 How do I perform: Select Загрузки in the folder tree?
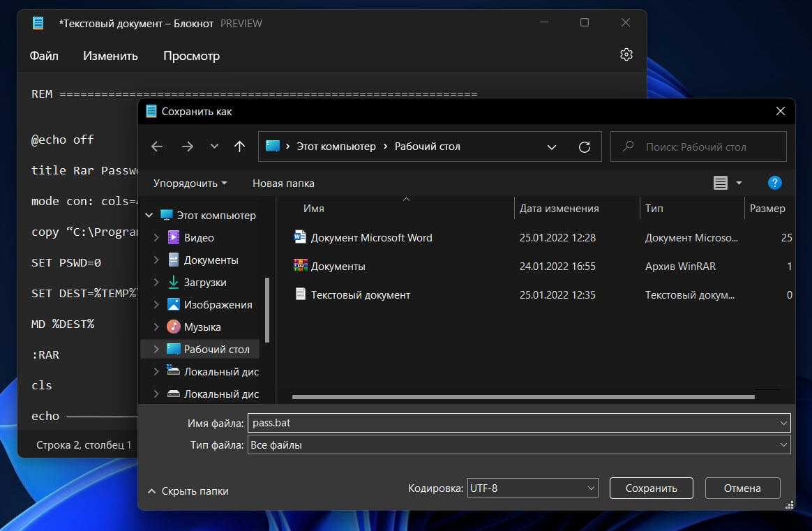[205, 283]
